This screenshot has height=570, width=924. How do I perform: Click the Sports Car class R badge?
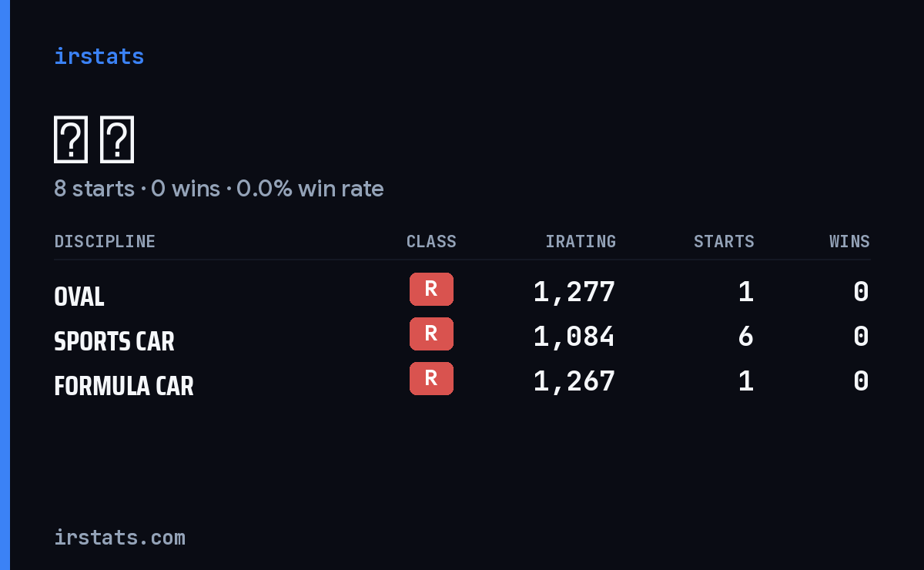pos(431,334)
